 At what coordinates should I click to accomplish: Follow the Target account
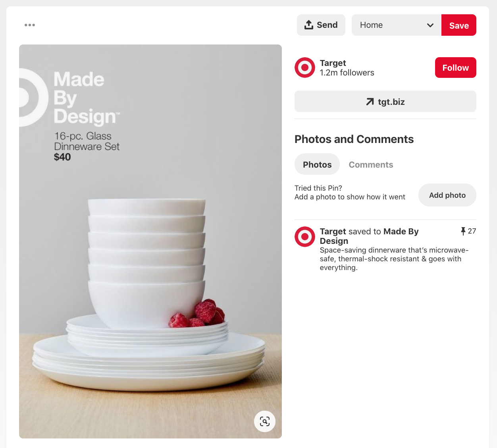coord(456,68)
